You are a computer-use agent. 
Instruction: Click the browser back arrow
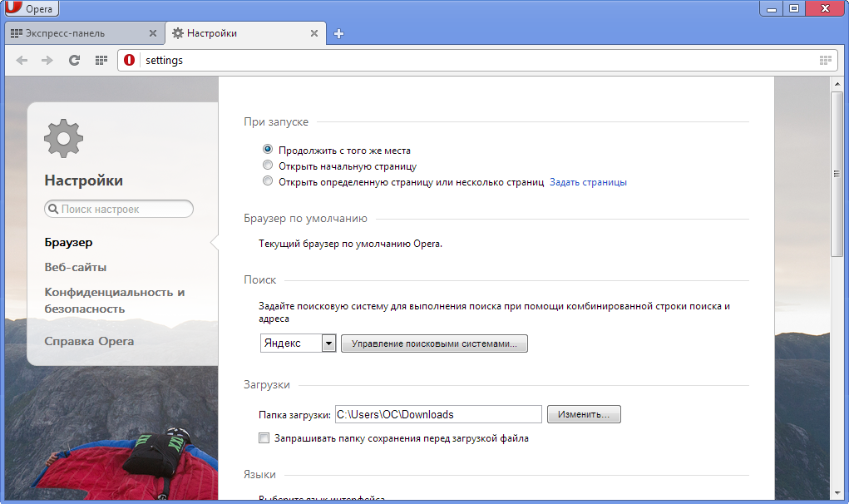(x=22, y=60)
